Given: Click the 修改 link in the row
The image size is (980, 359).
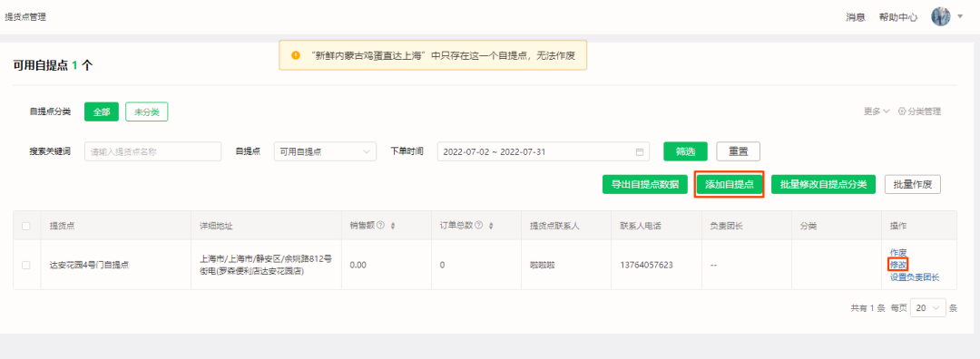Looking at the screenshot, I should point(898,265).
